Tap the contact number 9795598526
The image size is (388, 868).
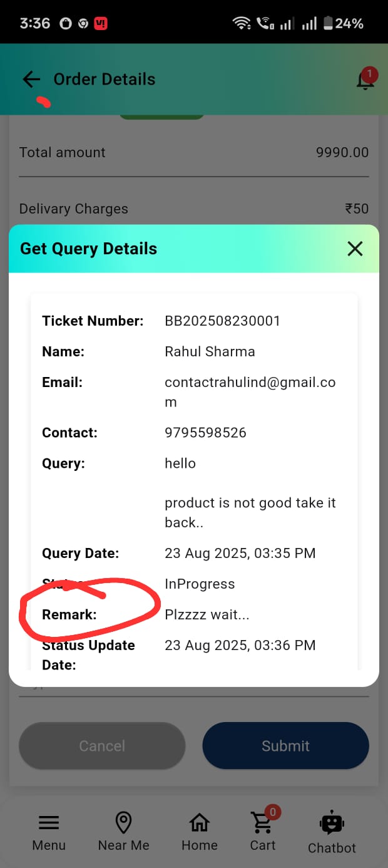pos(205,433)
